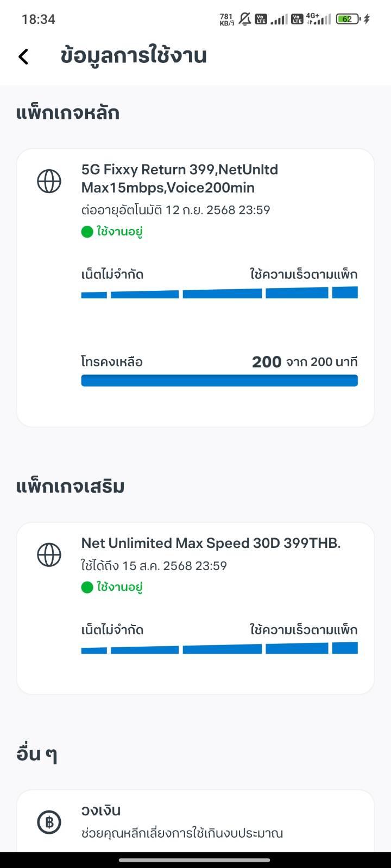Tap the 4G+ signal strength icon
This screenshot has height=868, width=391.
point(318,20)
